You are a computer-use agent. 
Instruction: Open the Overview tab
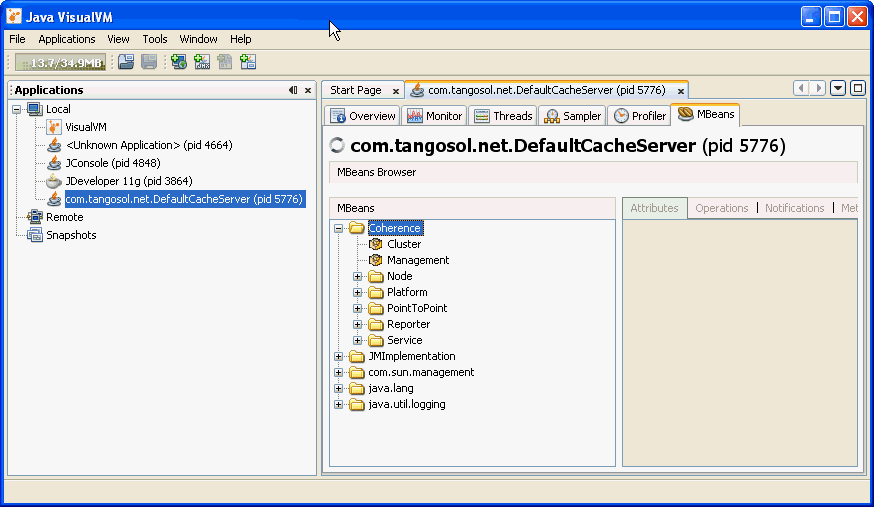click(363, 116)
